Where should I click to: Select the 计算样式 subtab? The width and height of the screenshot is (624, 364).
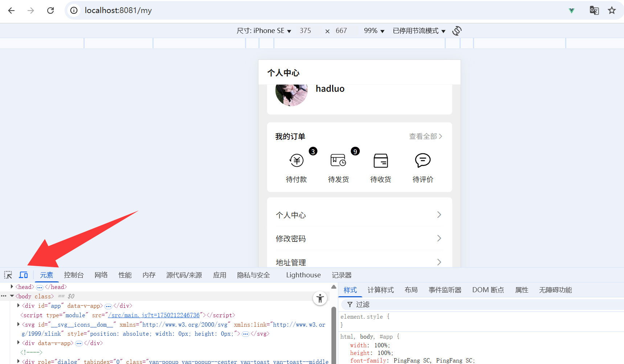click(380, 290)
